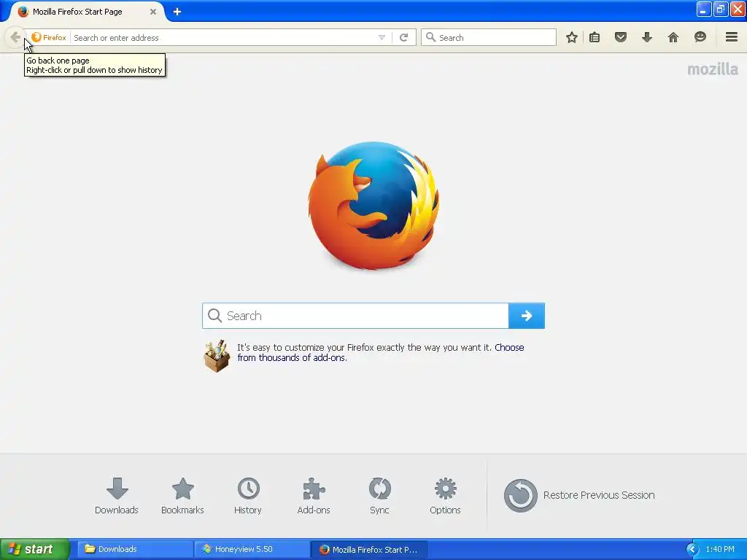Click the magnifier icon in toolbar search box

pyautogui.click(x=430, y=37)
